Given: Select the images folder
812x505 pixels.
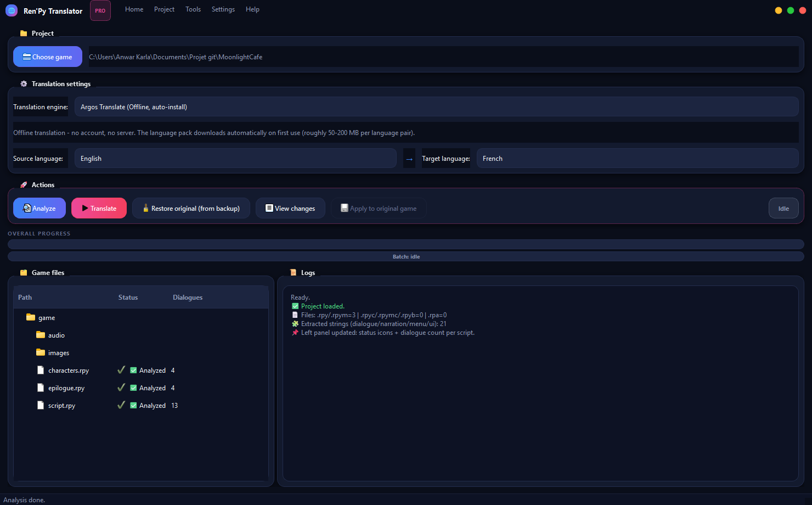Looking at the screenshot, I should click(x=141, y=352).
